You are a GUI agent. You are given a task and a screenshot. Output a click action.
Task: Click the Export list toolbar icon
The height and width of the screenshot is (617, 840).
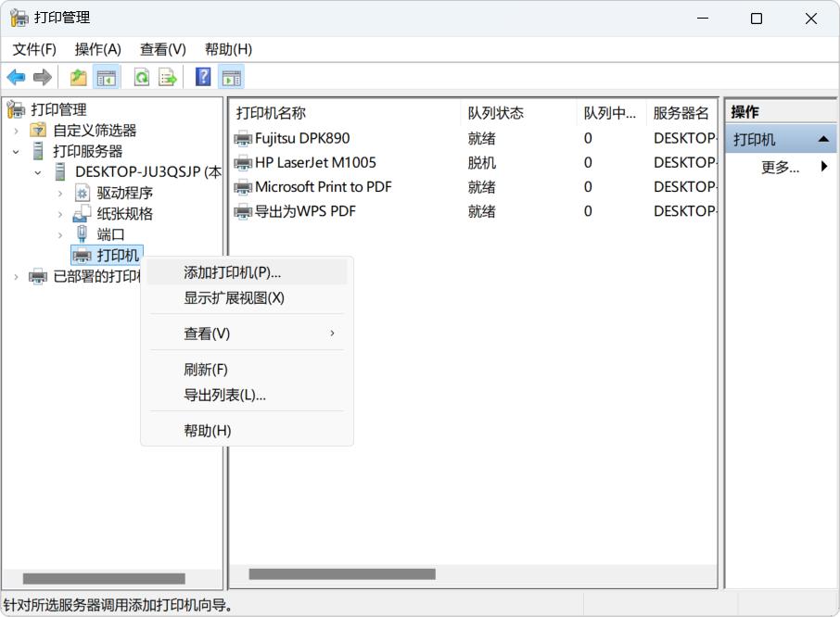click(x=168, y=78)
